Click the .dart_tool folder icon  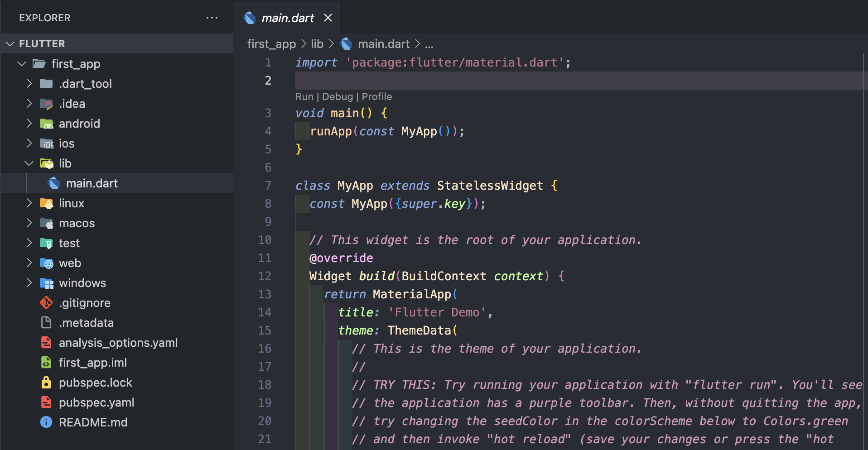(x=46, y=84)
